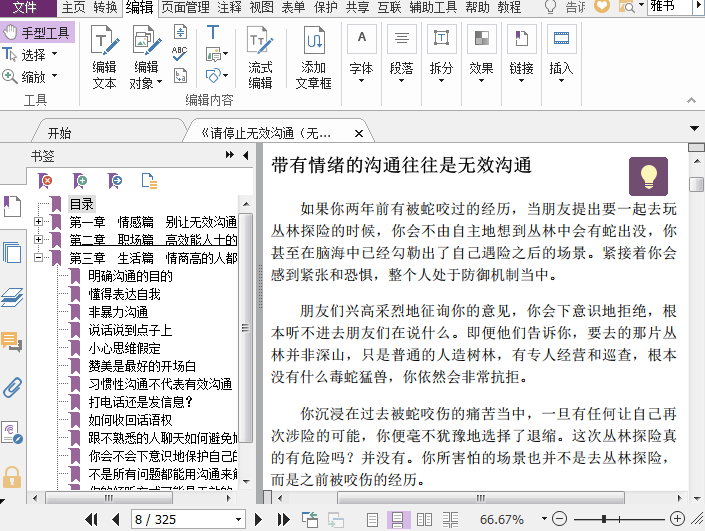Viewport: 705px width, 531px height.
Task: Click the yellow lightbulb tip icon
Action: click(648, 177)
